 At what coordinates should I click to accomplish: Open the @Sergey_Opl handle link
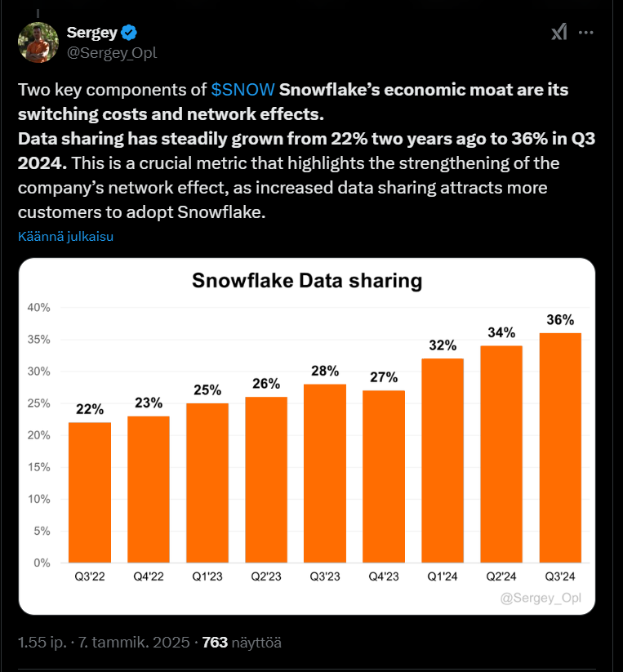[112, 53]
